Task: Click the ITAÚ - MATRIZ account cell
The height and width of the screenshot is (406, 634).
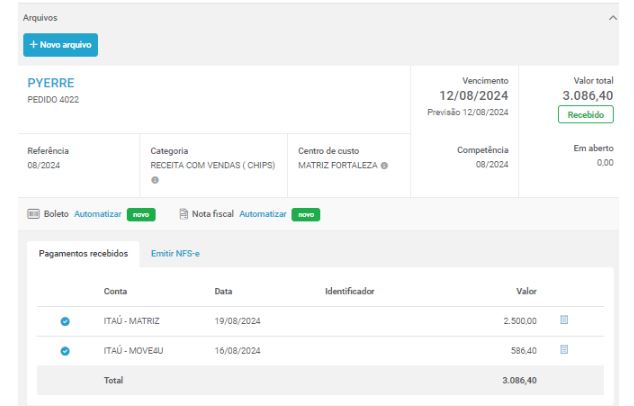Action: 131,321
